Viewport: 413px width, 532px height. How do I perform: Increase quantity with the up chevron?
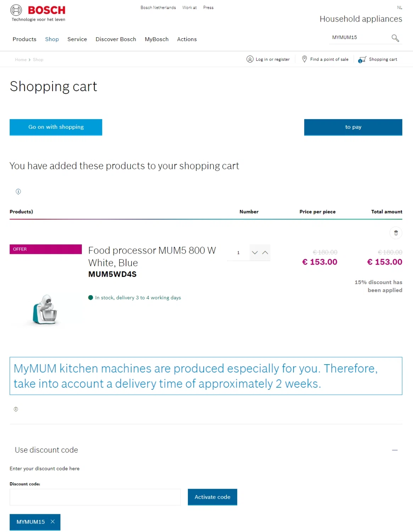[x=265, y=253]
